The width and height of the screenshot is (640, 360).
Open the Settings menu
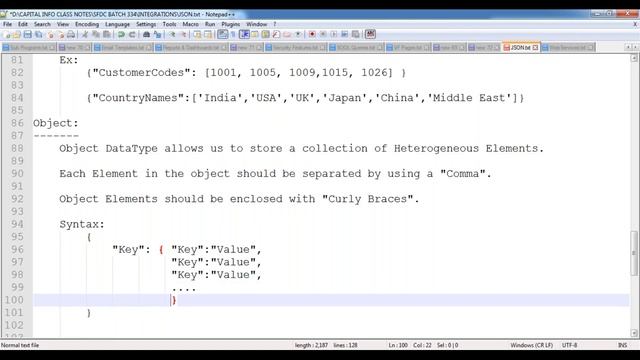(146, 24)
